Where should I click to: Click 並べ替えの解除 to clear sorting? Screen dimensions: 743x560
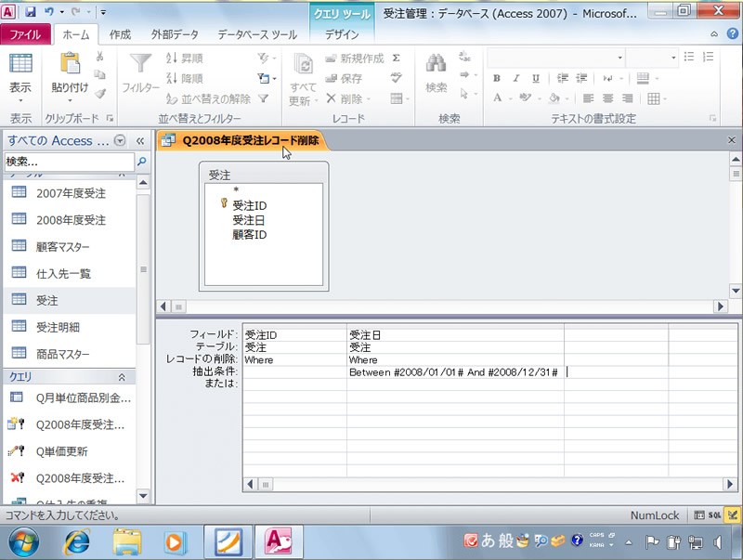208,98
